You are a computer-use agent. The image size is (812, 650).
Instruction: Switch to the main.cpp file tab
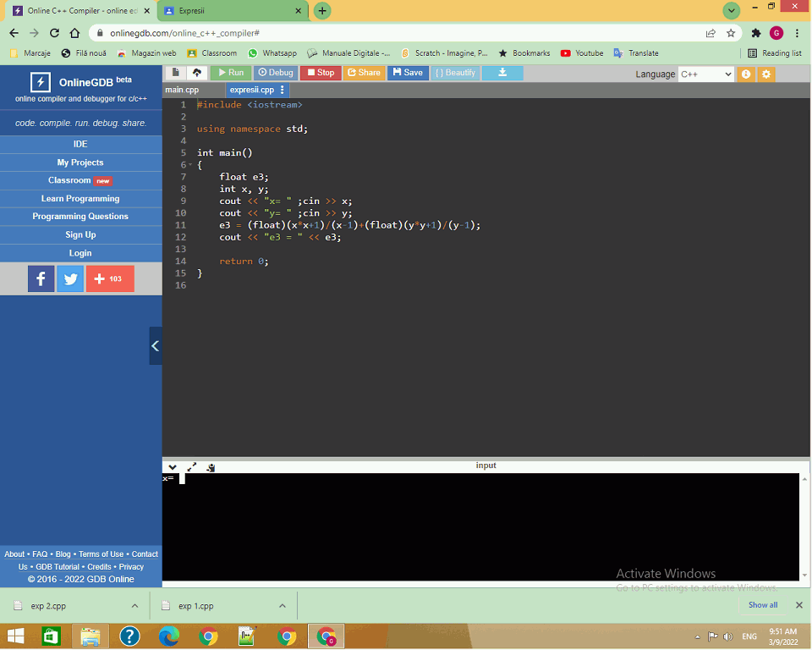(183, 90)
